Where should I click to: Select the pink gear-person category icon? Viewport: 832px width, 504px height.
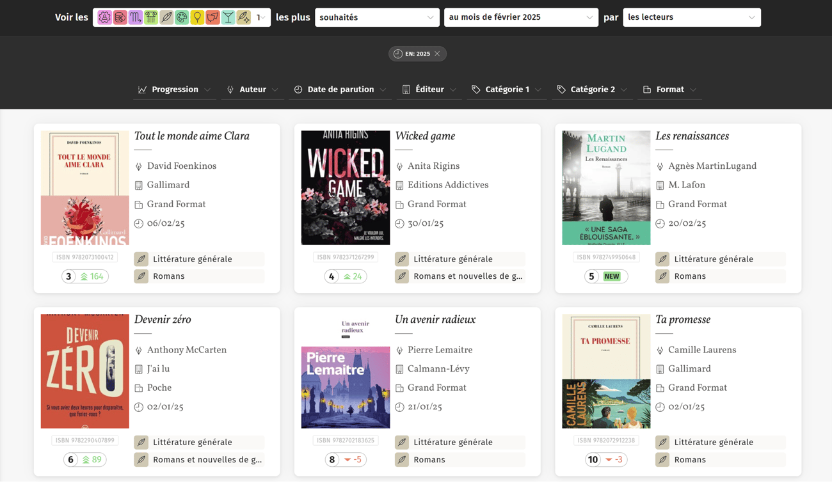(x=104, y=17)
